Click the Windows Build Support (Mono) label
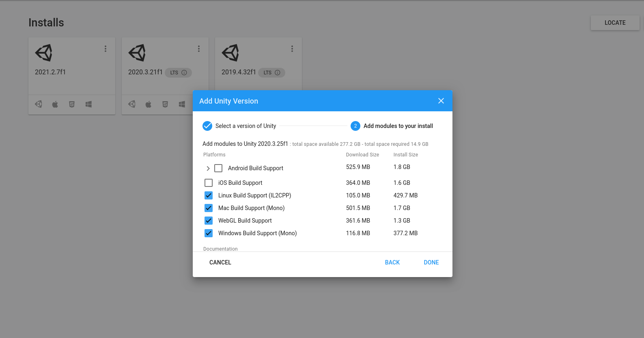This screenshot has width=644, height=338. pos(258,233)
